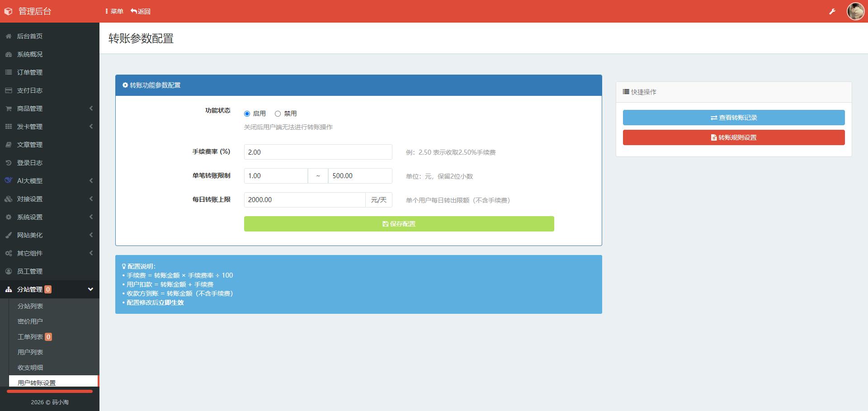The image size is (868, 411).
Task: Click the user avatar thumbnail
Action: pyautogui.click(x=855, y=11)
